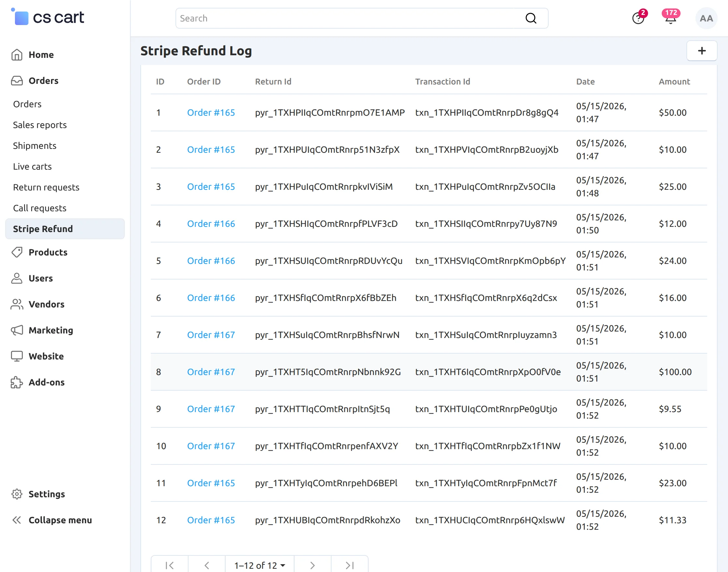Image resolution: width=728 pixels, height=572 pixels.
Task: Click the Add-ons puzzle icon
Action: pyautogui.click(x=17, y=382)
